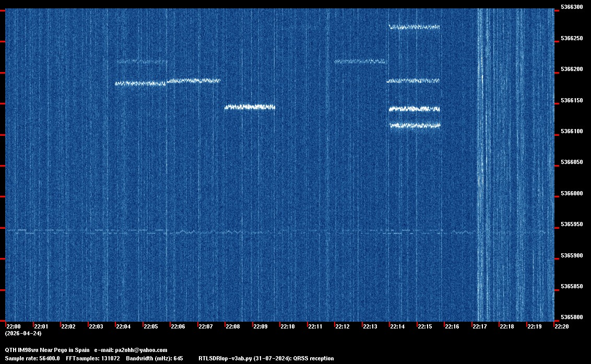The width and height of the screenshot is (591, 364).
Task: Click the 22:13 time axis label
Action: click(370, 326)
